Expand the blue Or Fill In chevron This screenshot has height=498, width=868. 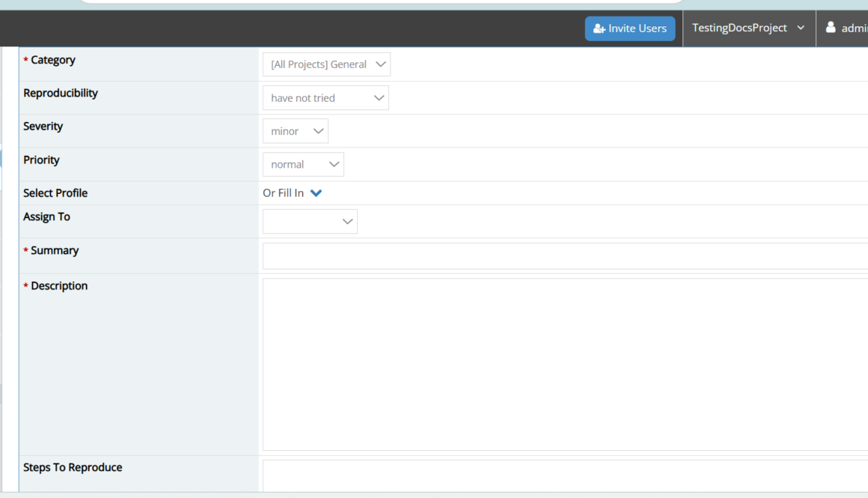point(316,193)
